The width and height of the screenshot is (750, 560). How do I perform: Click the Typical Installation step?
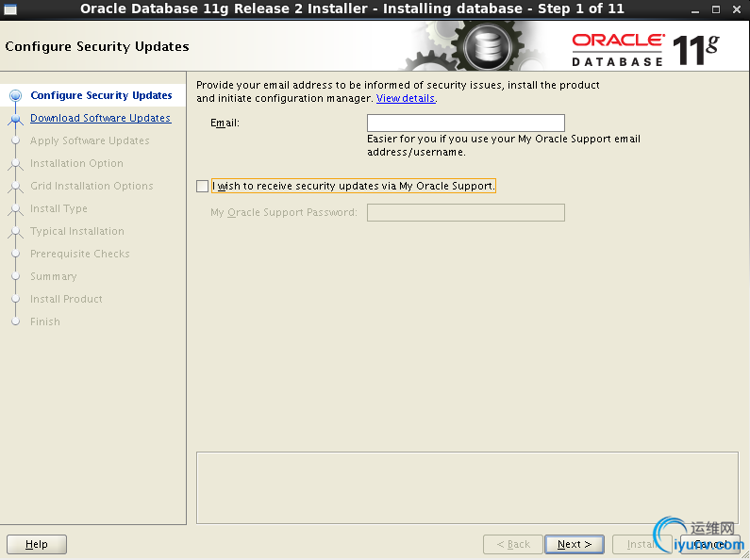77,231
